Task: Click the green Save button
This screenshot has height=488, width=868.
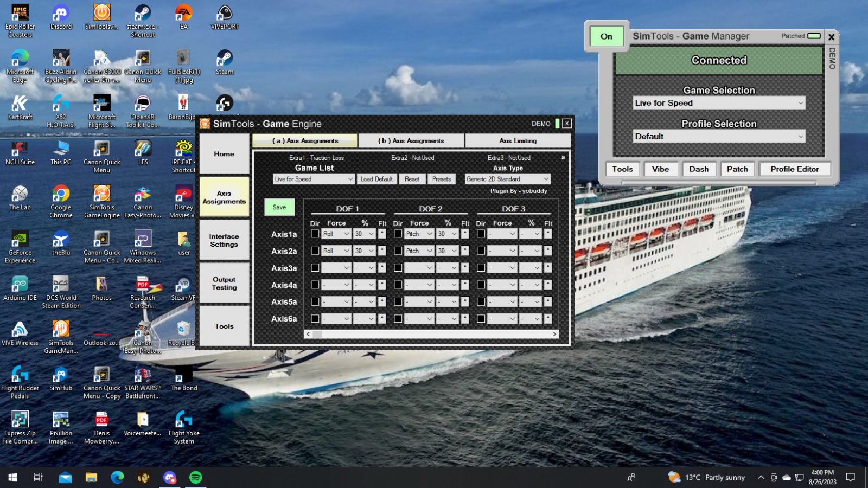Action: [279, 207]
